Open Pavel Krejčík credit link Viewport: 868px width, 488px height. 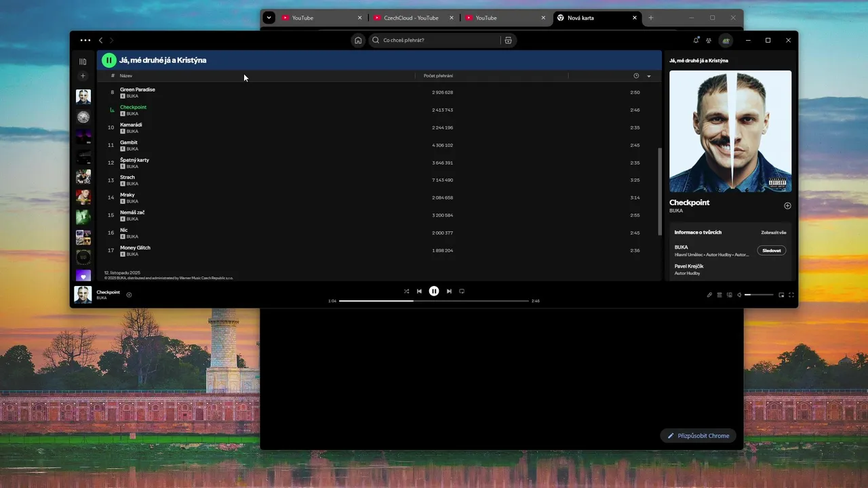tap(689, 266)
